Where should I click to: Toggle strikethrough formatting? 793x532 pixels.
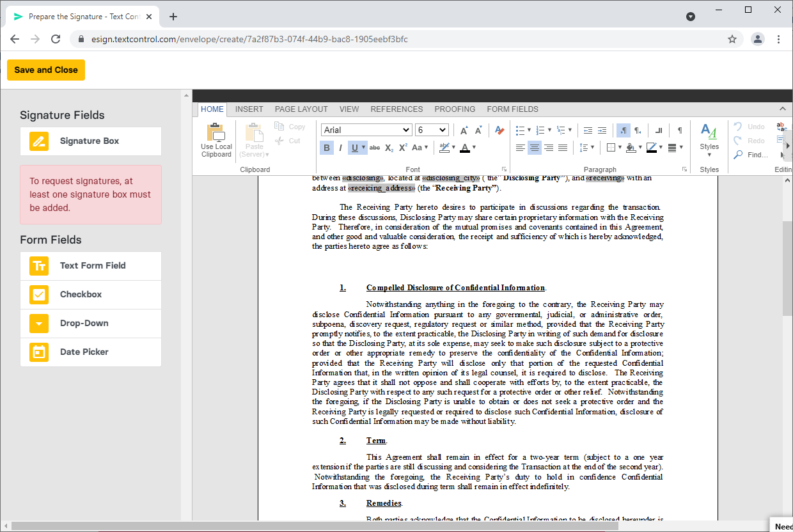(375, 148)
